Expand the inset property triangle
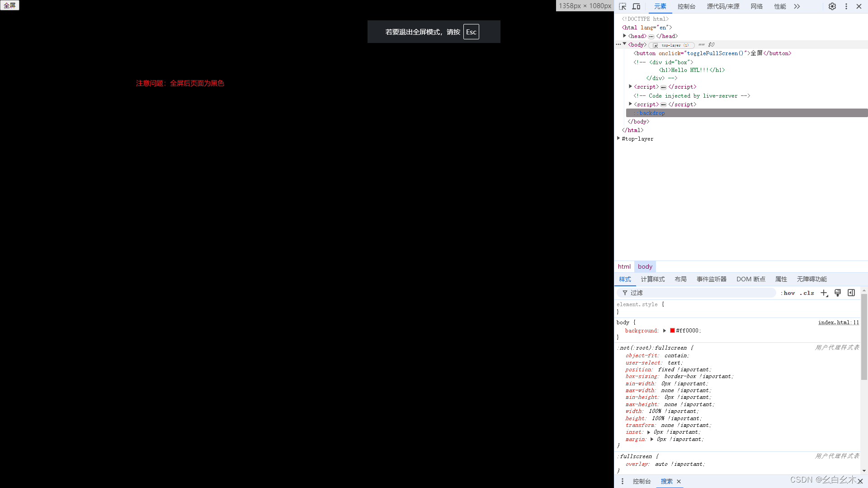This screenshot has height=488, width=868. [649, 432]
